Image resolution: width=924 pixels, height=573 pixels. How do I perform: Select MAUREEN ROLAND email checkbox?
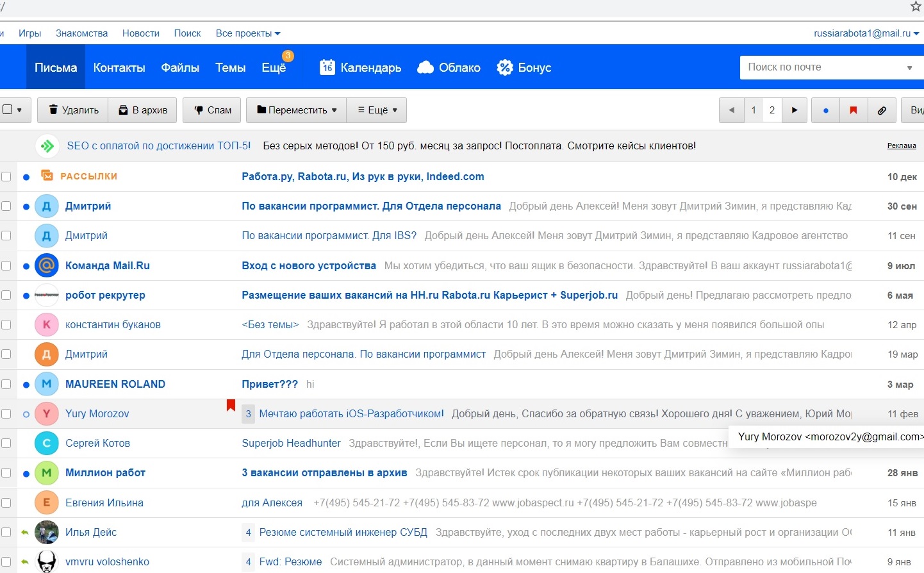[x=6, y=384]
